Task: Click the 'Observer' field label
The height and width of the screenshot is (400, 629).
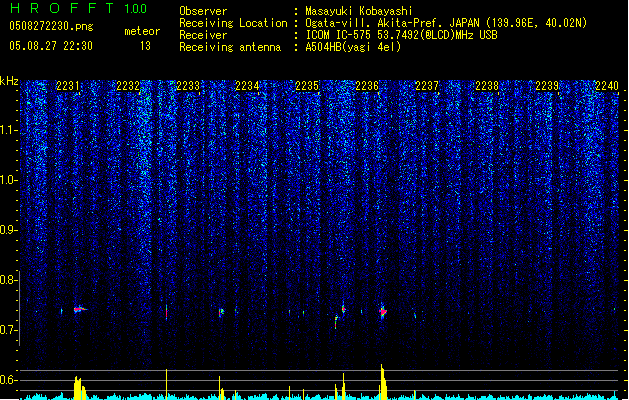Action: point(203,11)
